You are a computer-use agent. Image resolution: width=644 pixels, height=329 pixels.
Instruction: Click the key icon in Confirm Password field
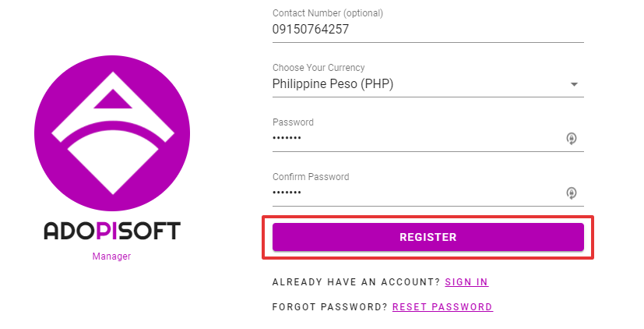click(572, 193)
